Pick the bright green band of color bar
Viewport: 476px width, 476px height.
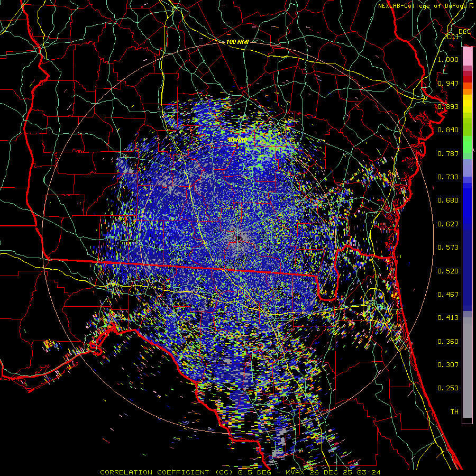(x=467, y=144)
